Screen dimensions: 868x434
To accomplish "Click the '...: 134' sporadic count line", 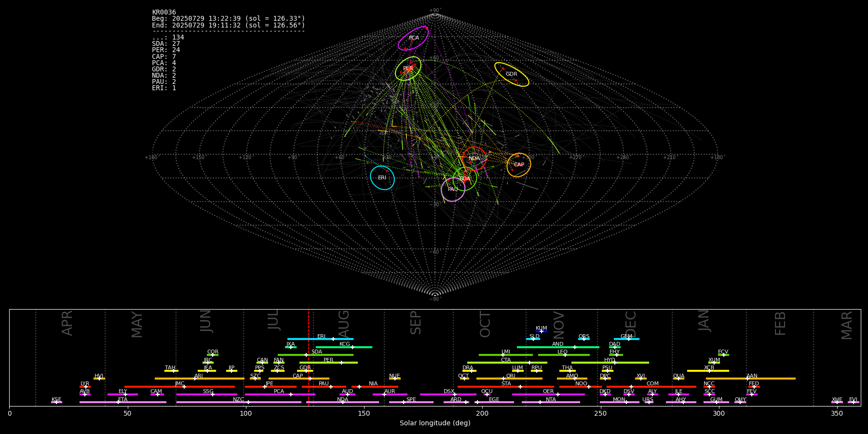I will pyautogui.click(x=168, y=38).
